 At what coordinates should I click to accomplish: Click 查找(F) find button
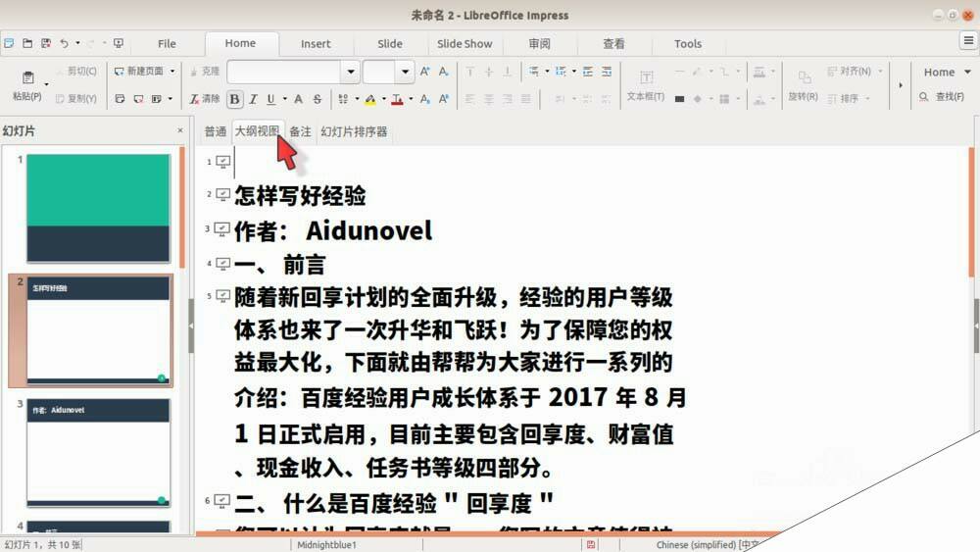pos(942,97)
